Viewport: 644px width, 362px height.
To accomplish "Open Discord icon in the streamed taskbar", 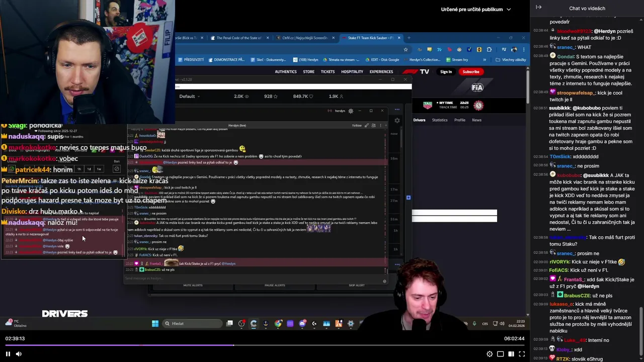I will 302,323.
